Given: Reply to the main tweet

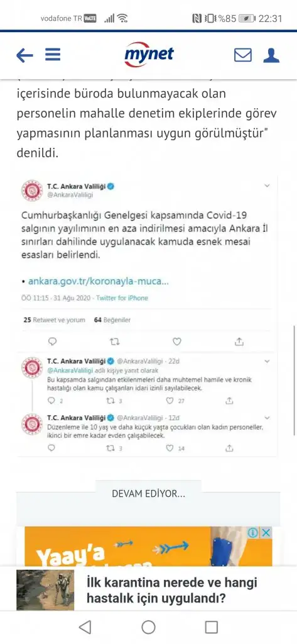Looking at the screenshot, I should (52, 341).
